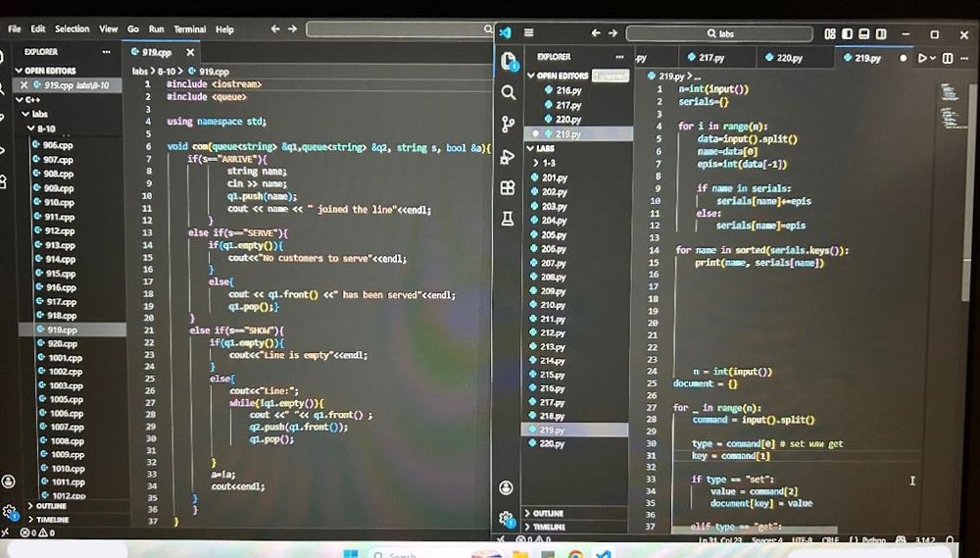Screen dimensions: 980x558
Task: Open Explorer more actions in left window
Action: point(106,52)
